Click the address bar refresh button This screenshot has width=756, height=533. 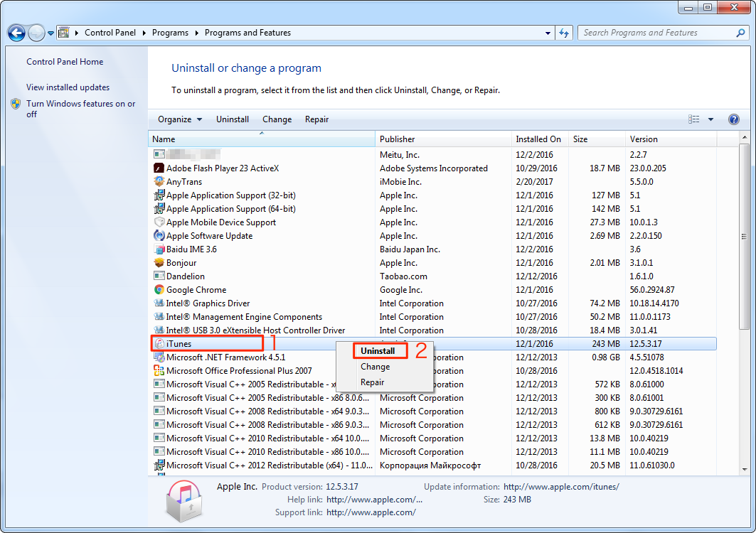pyautogui.click(x=564, y=33)
